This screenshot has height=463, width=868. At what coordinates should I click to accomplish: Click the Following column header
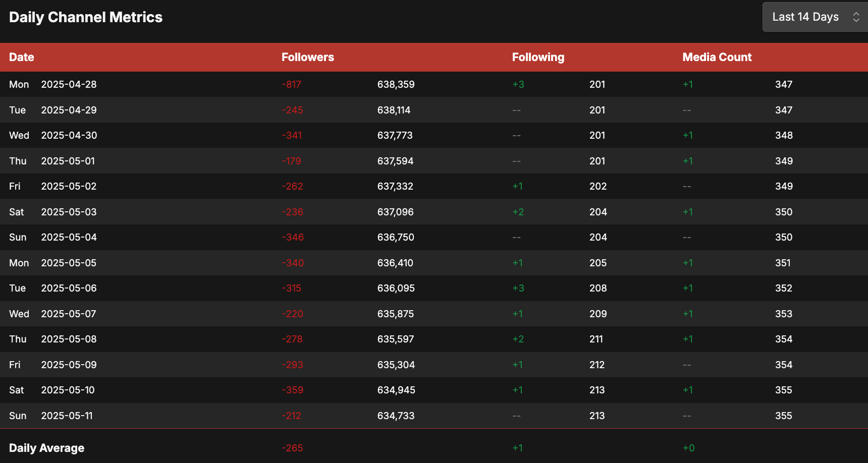point(538,57)
